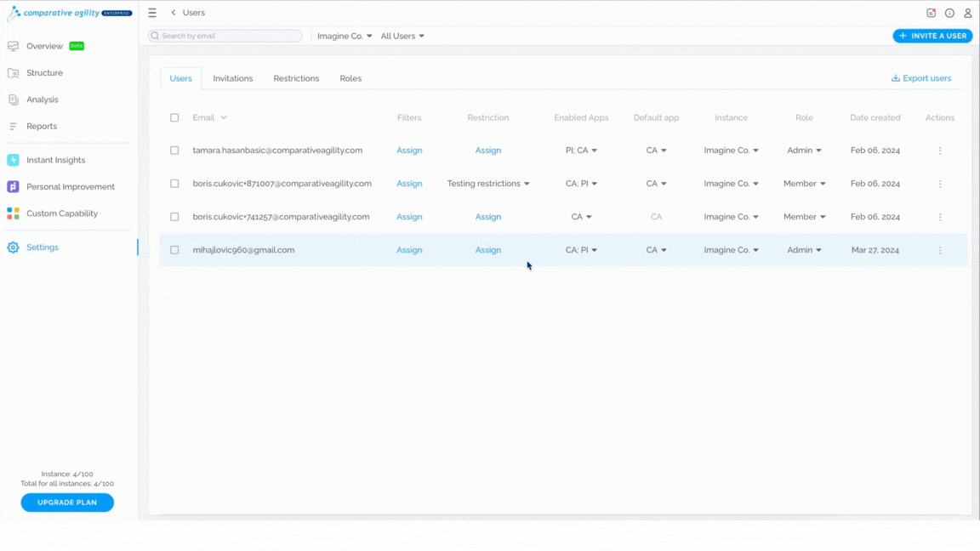Switch to the Invitations tab
The height and width of the screenshot is (551, 980).
(232, 79)
